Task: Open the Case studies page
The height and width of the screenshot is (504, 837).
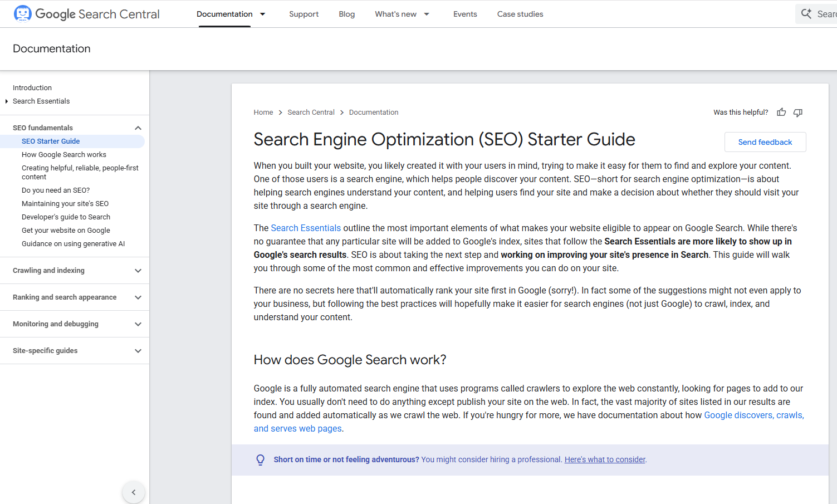Action: coord(520,14)
